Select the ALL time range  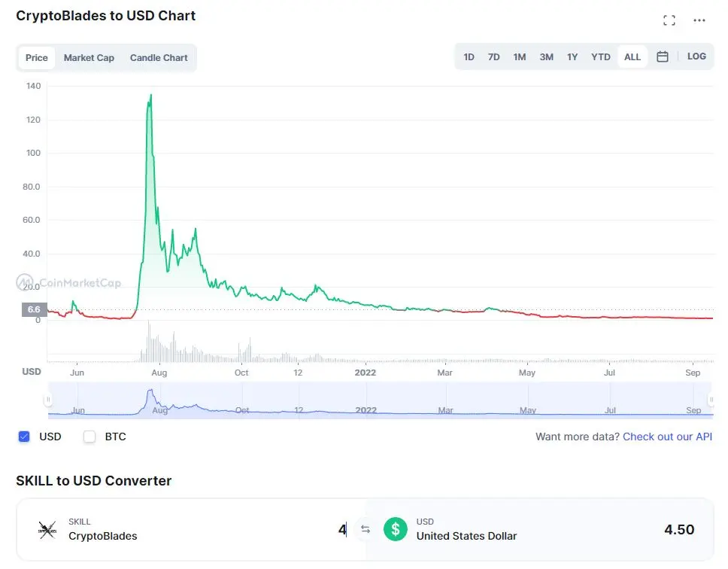coord(632,56)
